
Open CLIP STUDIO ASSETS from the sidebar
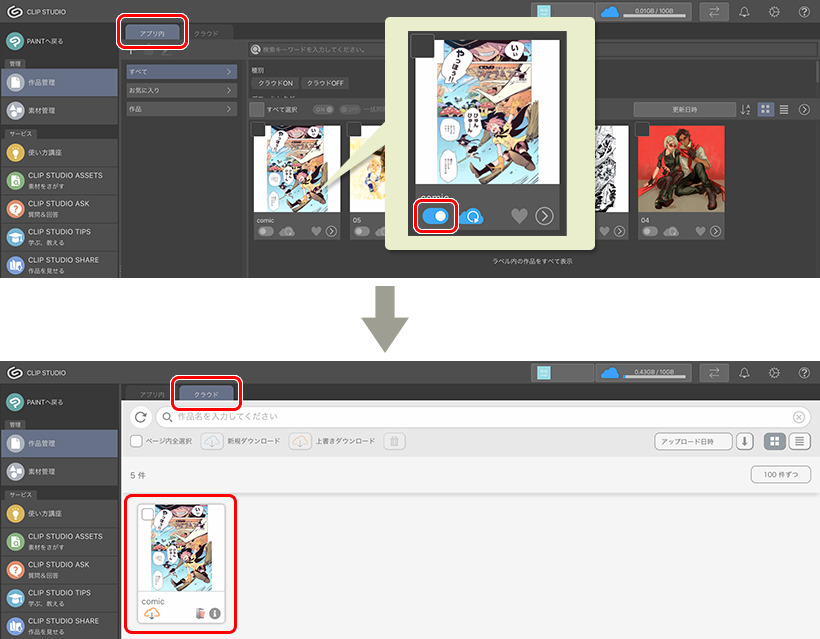(x=65, y=181)
